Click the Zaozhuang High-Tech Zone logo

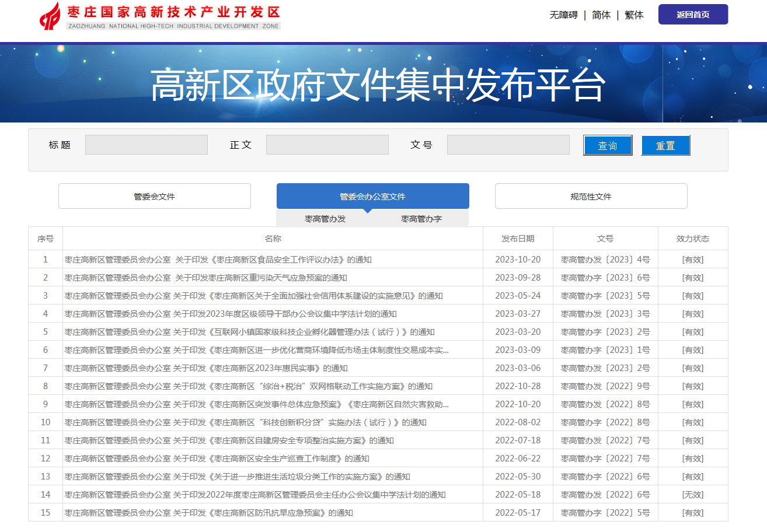[160, 16]
